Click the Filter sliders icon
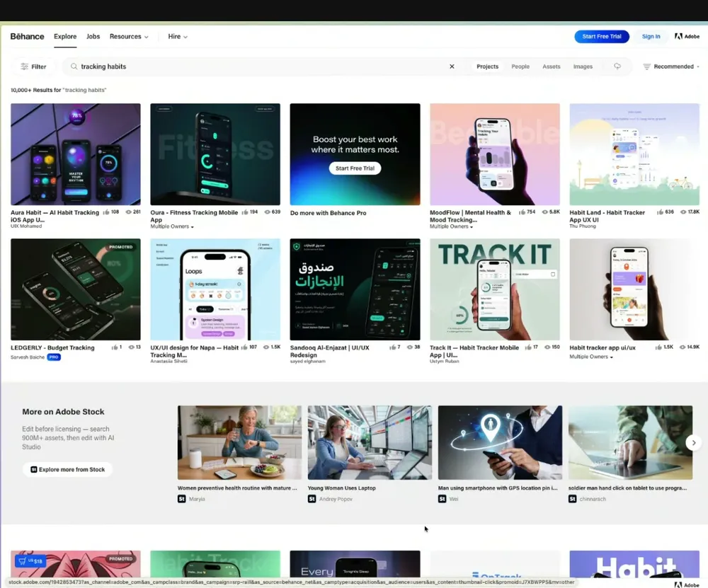Image resolution: width=708 pixels, height=588 pixels. point(24,67)
